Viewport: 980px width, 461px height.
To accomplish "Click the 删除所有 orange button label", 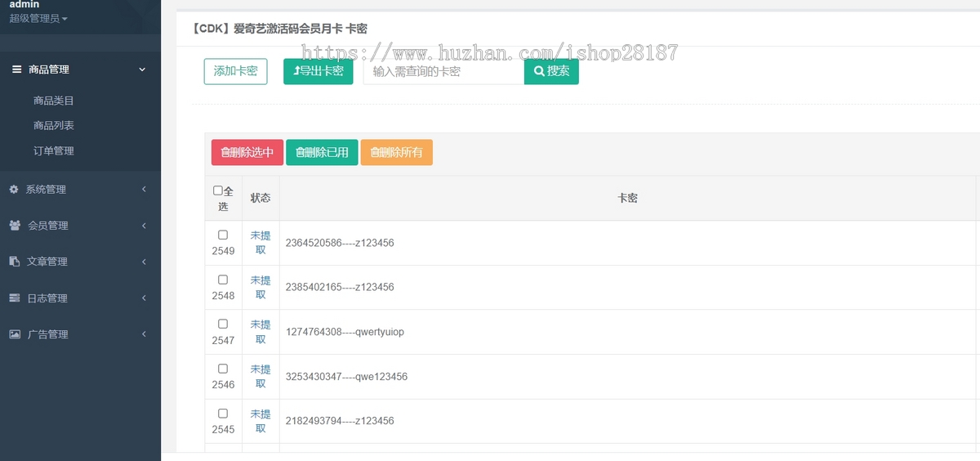I will (x=402, y=153).
